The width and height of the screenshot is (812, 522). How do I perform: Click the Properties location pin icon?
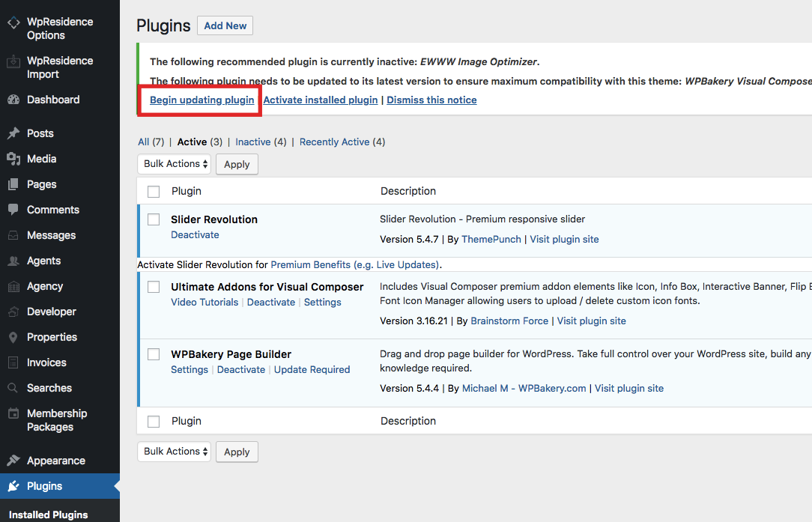click(14, 338)
